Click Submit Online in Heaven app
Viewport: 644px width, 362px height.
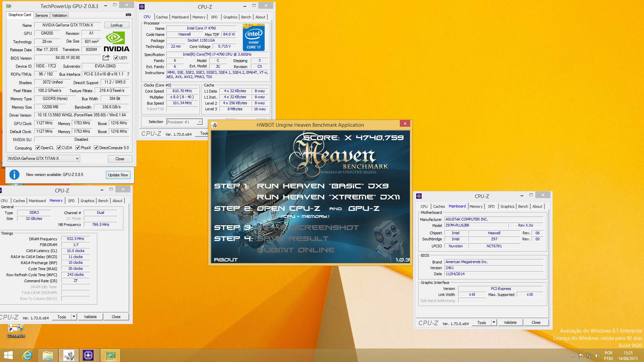tap(296, 250)
